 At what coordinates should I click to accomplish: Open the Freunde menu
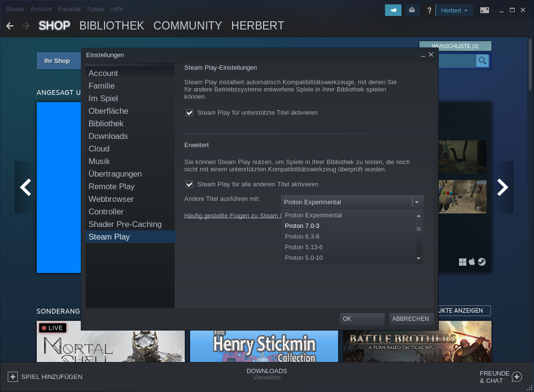coord(69,9)
